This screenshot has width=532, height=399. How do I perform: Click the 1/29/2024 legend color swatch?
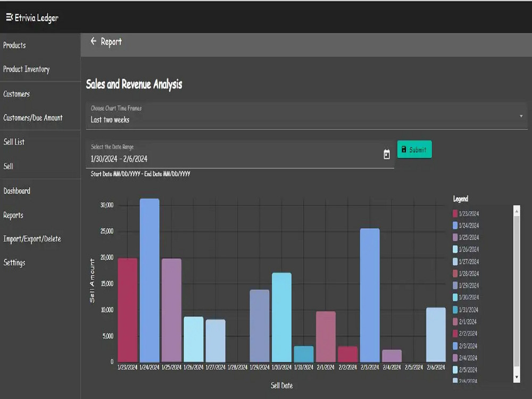tap(455, 285)
